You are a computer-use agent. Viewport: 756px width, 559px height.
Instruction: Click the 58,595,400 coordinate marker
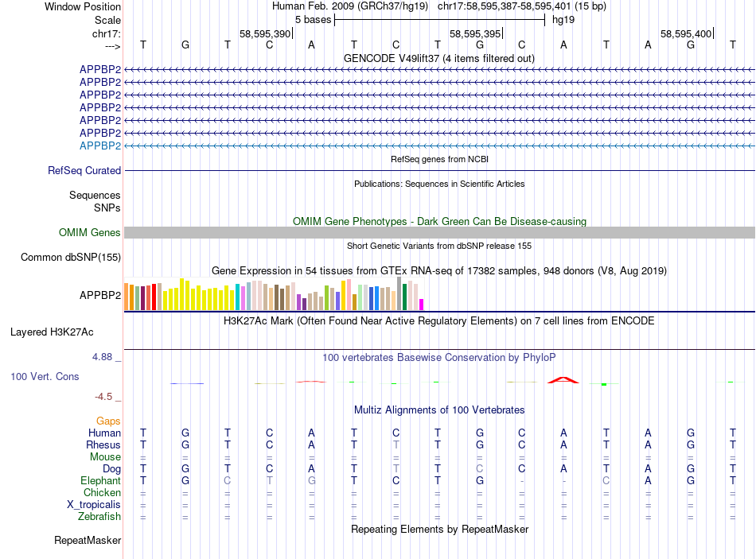tap(686, 33)
